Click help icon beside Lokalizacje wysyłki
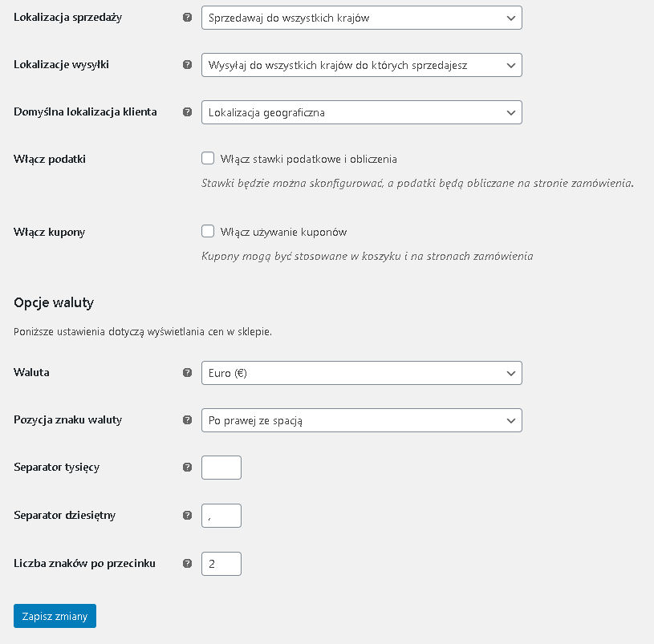 point(187,65)
